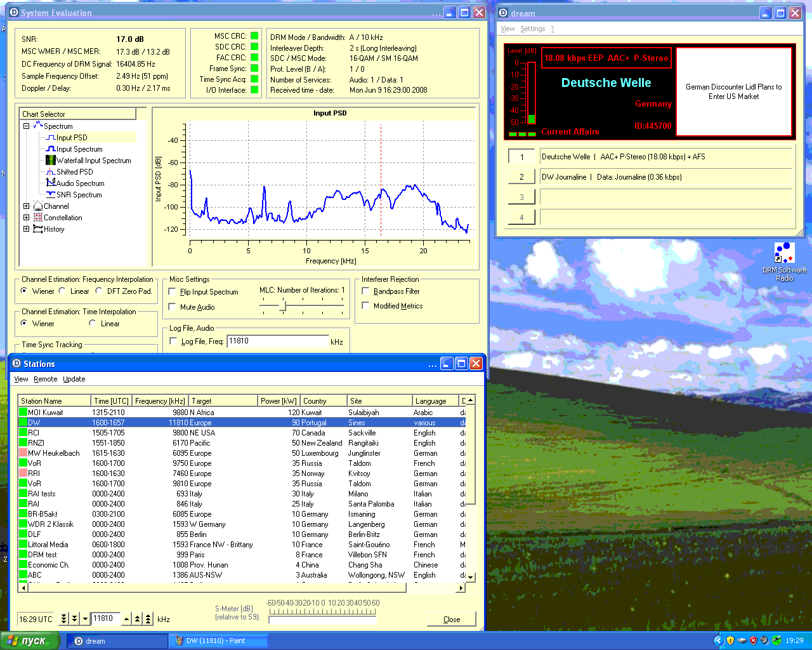Increase frequency by one step, single-up arrow
The width and height of the screenshot is (812, 650).
tap(127, 619)
